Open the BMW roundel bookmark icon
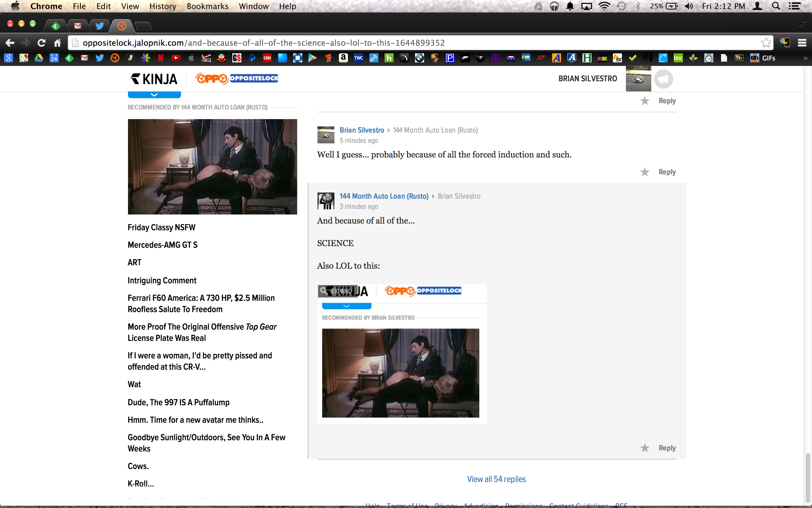This screenshot has width=812, height=508. [x=420, y=58]
